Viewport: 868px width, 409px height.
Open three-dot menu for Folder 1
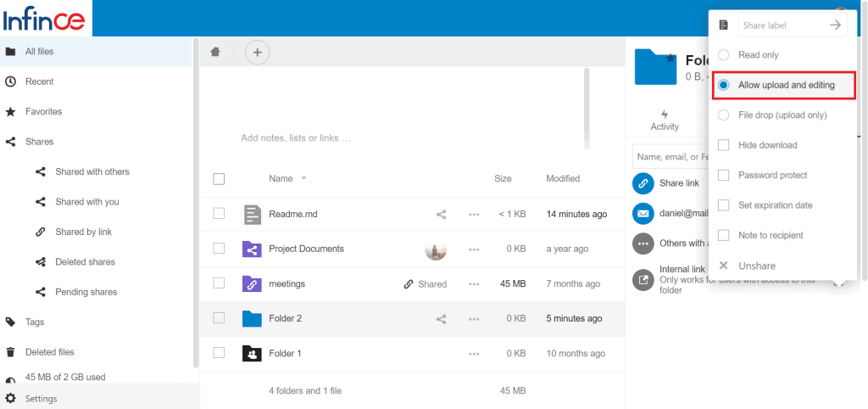coord(474,354)
